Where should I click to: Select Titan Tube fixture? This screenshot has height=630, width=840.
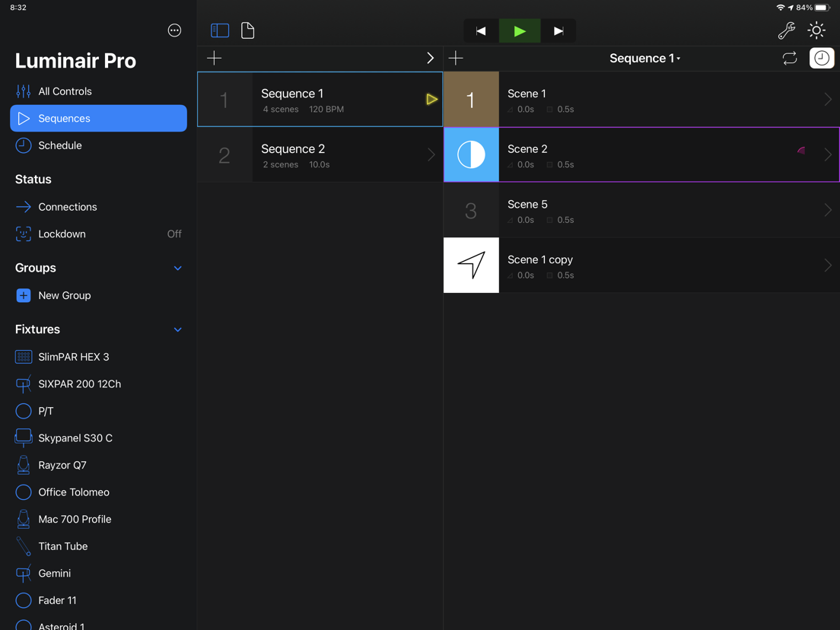pyautogui.click(x=99, y=546)
